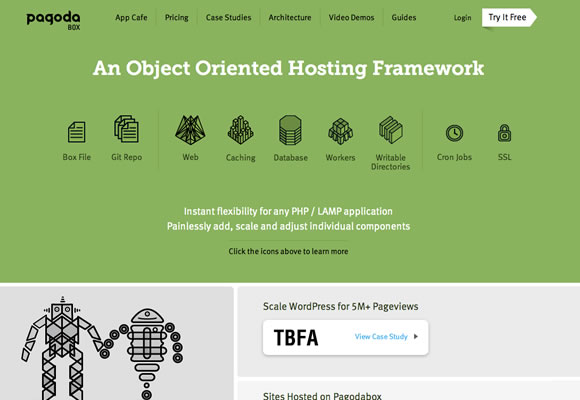Click the SSL padlock icon
Viewport: 580px width, 400px height.
pos(505,133)
